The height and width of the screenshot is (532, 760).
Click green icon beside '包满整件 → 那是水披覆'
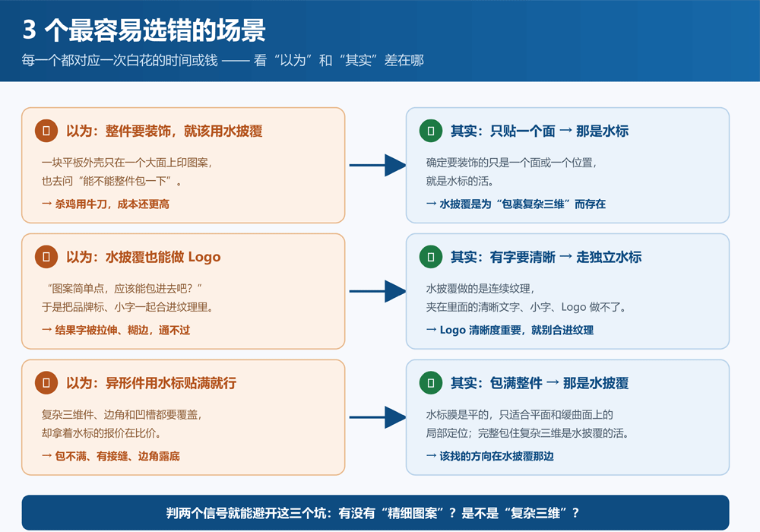431,383
